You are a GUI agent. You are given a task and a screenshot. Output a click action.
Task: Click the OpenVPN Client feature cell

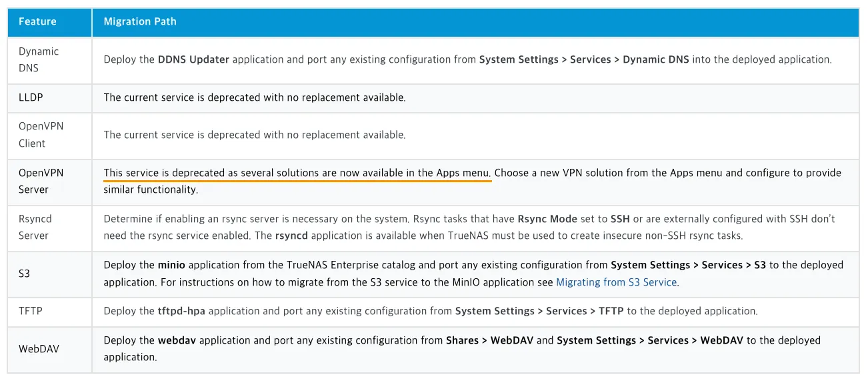[x=41, y=135]
